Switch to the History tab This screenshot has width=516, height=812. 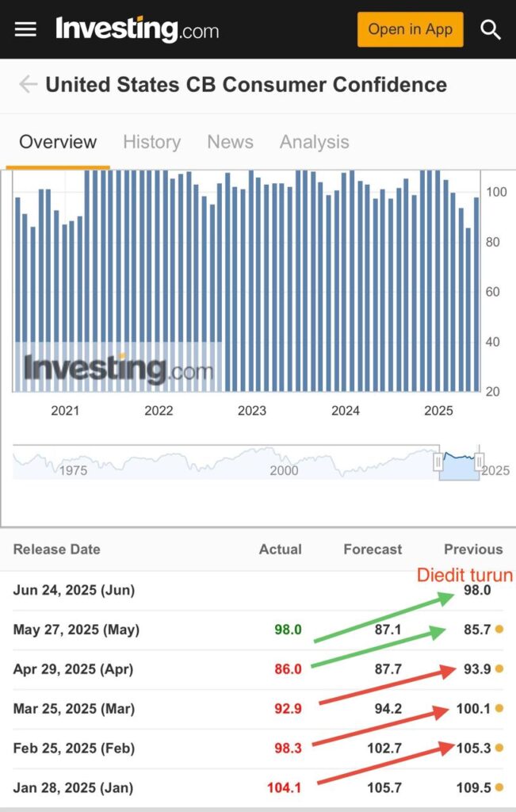151,142
